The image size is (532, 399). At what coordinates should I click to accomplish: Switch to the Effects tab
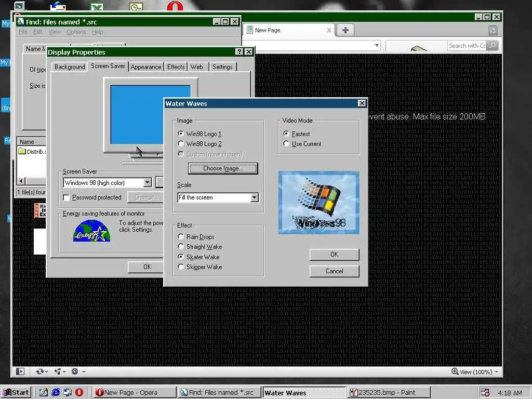tap(176, 67)
